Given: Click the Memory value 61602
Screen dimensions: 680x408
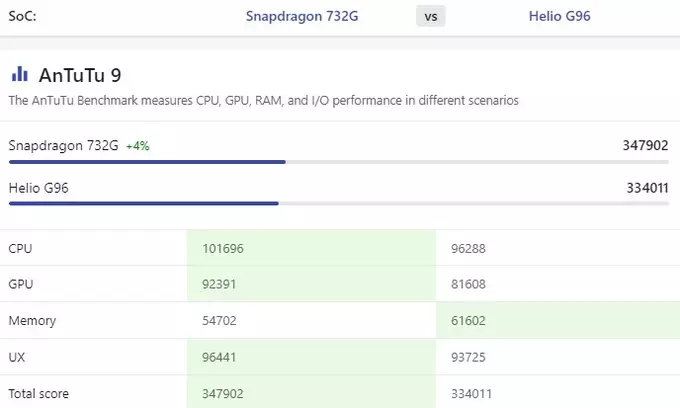Looking at the screenshot, I should (468, 321).
